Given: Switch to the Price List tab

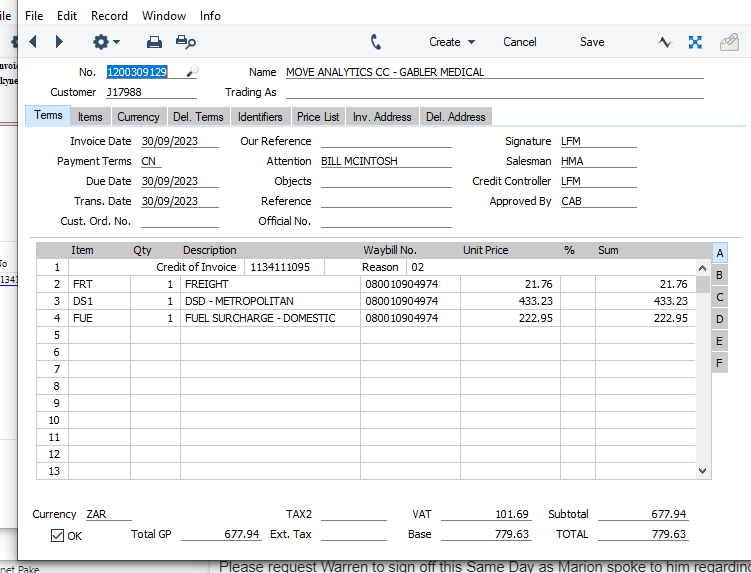Looking at the screenshot, I should pos(318,117).
